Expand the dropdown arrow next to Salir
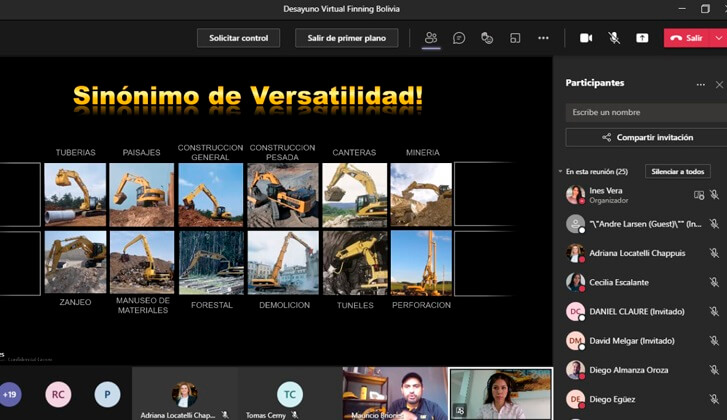The width and height of the screenshot is (727, 420). click(x=719, y=38)
